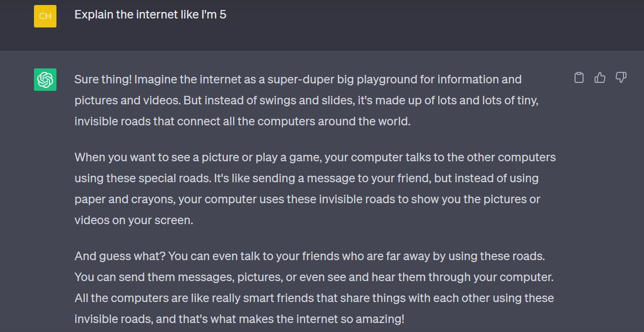Click the OpenAI swirl symbol beside the reply
Image resolution: width=644 pixels, height=332 pixels.
44,79
